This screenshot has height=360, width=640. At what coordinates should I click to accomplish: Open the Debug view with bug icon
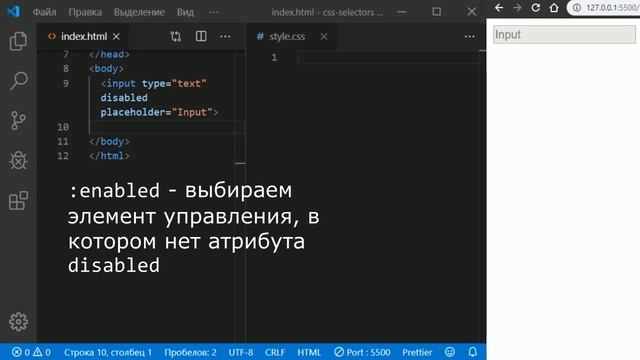point(18,160)
